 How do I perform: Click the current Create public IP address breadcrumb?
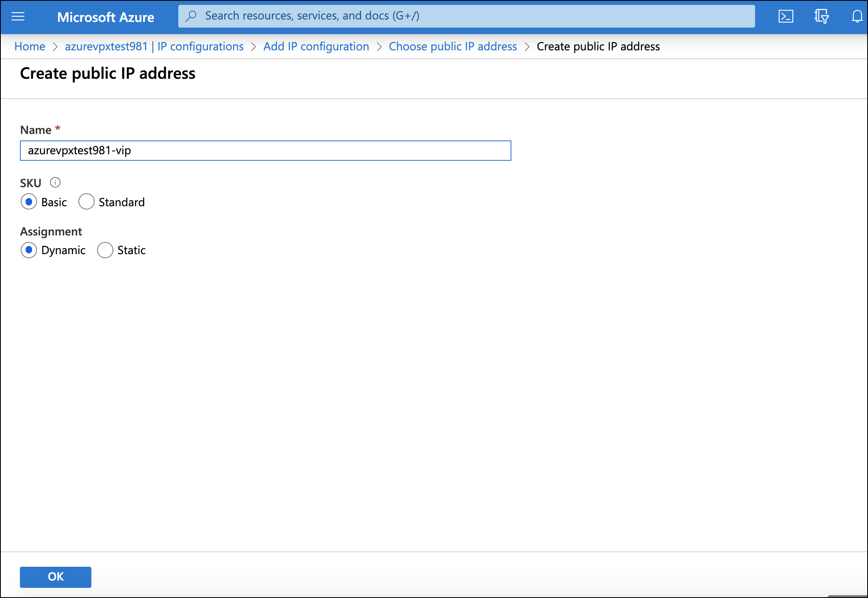[598, 47]
